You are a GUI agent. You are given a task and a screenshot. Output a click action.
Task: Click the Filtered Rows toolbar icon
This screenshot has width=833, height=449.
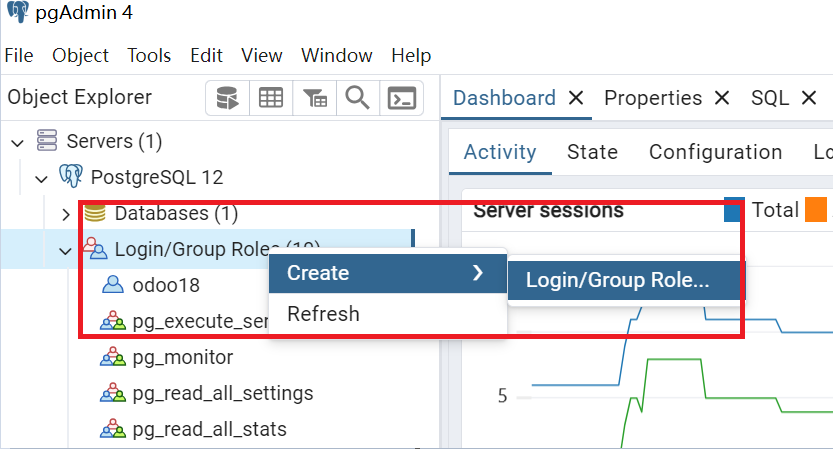pyautogui.click(x=314, y=98)
